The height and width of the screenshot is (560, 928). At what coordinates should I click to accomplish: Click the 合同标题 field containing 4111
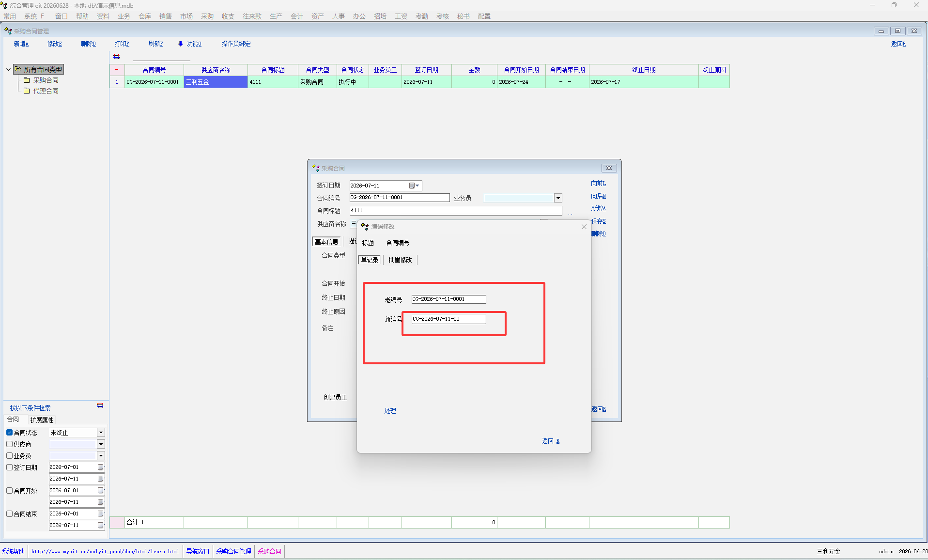coord(456,211)
